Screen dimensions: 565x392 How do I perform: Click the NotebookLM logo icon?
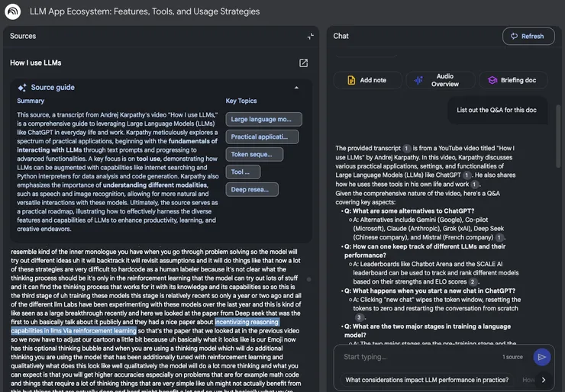(13, 11)
